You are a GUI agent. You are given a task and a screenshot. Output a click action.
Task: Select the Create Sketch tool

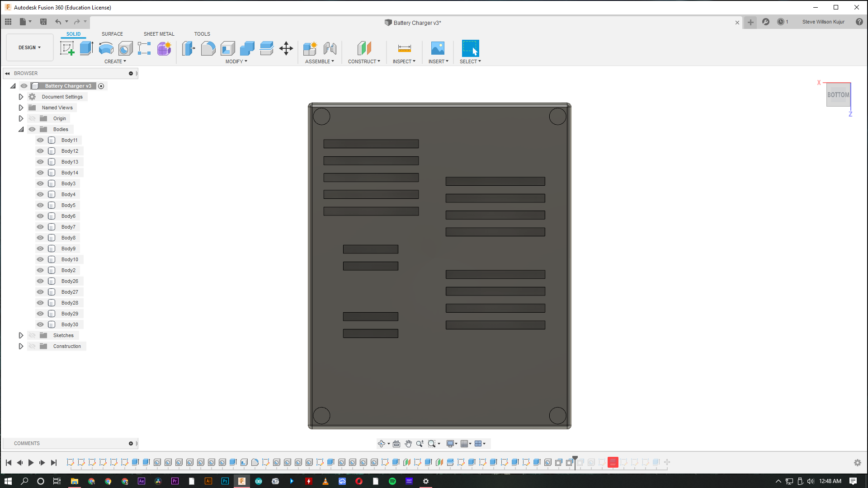tap(67, 48)
